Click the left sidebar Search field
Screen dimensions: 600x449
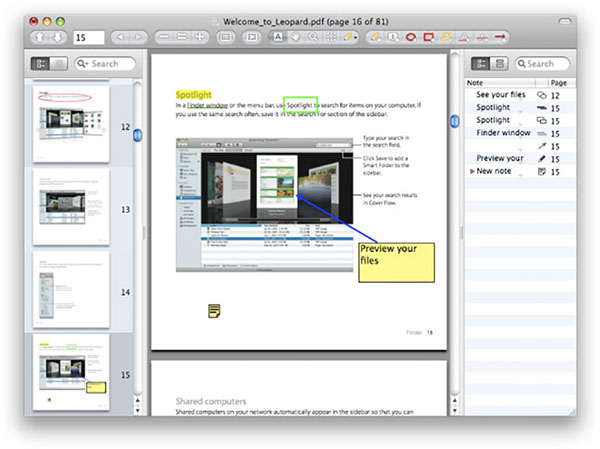point(105,64)
